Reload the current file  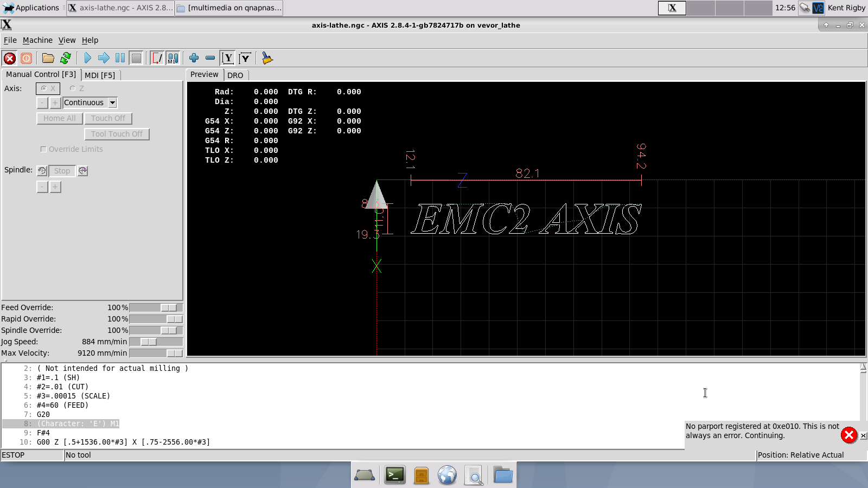click(x=66, y=58)
